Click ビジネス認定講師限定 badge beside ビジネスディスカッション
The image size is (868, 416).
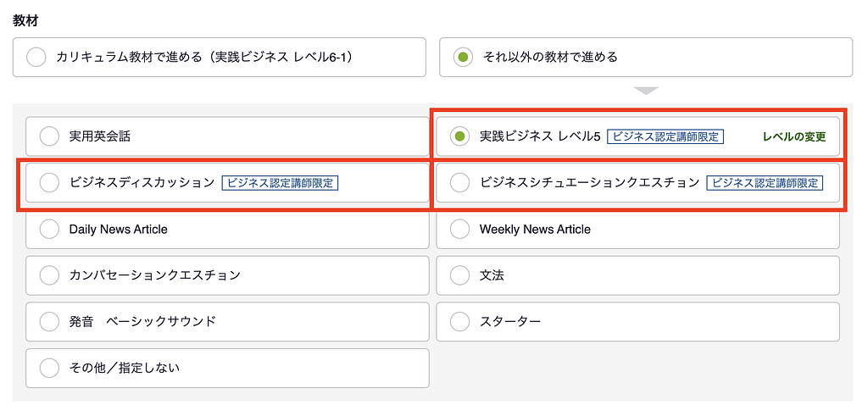tap(280, 182)
